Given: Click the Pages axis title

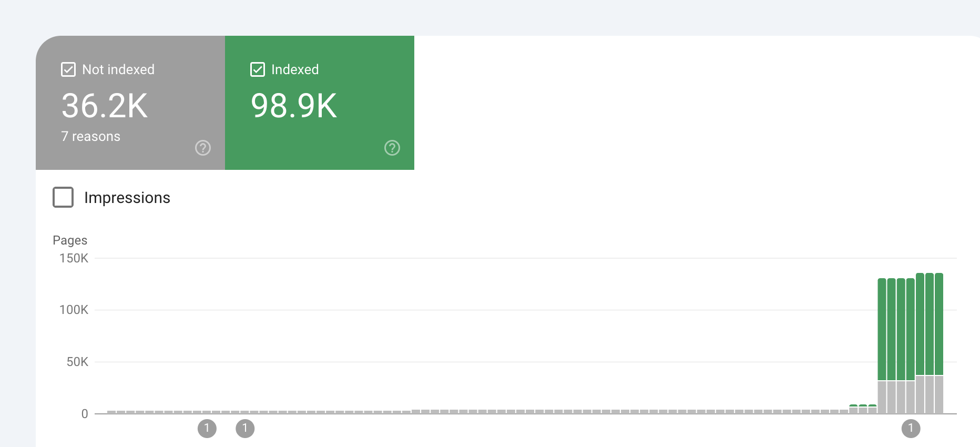Looking at the screenshot, I should [x=70, y=240].
